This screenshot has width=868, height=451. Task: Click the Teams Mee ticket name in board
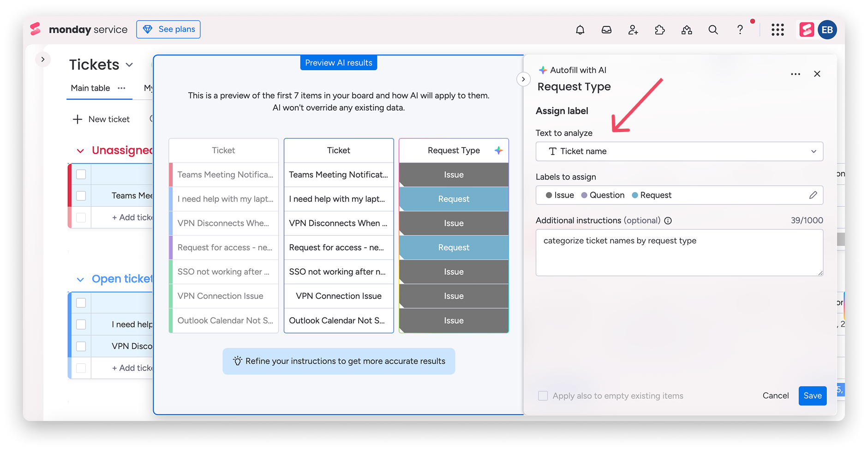click(x=132, y=196)
